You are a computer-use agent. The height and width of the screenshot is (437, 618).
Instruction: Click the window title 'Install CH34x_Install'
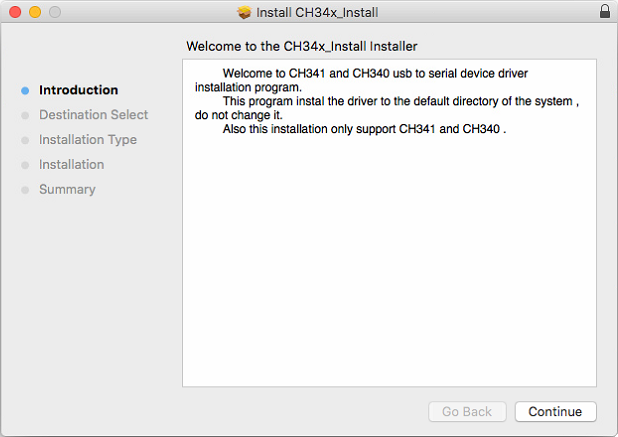click(x=317, y=12)
